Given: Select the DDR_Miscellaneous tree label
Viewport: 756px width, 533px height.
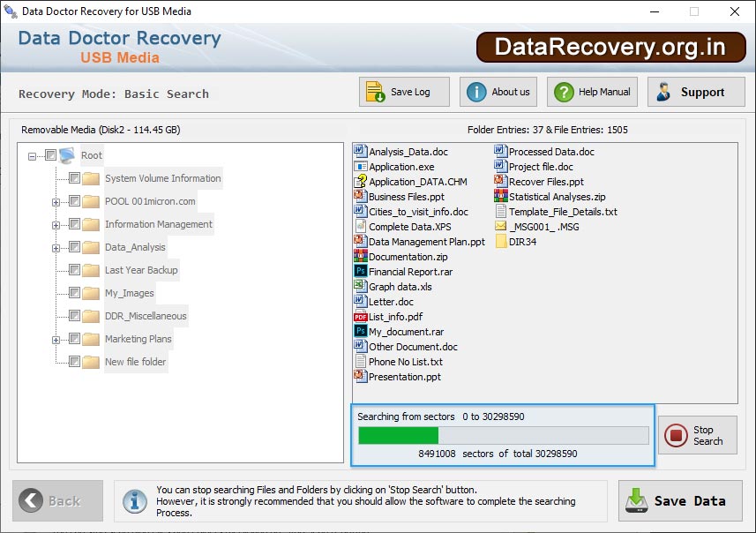Looking at the screenshot, I should click(146, 316).
